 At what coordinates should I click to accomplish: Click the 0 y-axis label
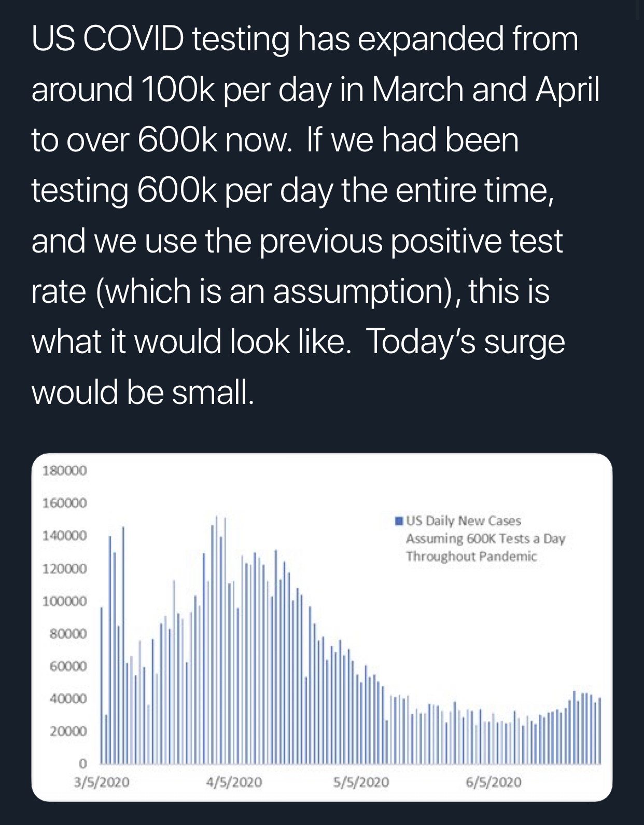pyautogui.click(x=82, y=764)
